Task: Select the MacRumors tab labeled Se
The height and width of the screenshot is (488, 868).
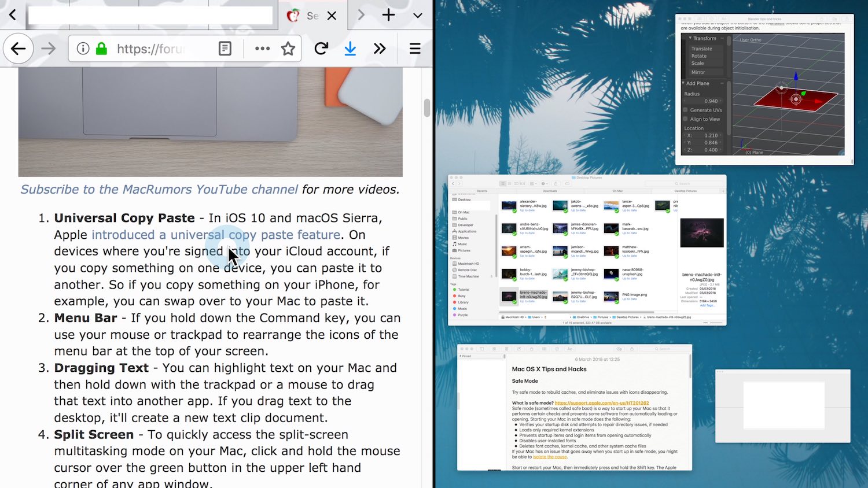Action: tap(311, 16)
